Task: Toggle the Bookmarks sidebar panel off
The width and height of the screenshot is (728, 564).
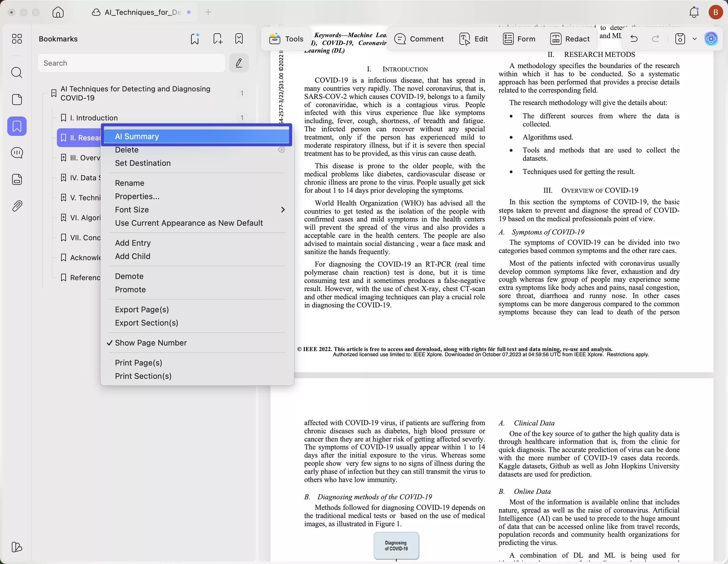Action: click(17, 126)
